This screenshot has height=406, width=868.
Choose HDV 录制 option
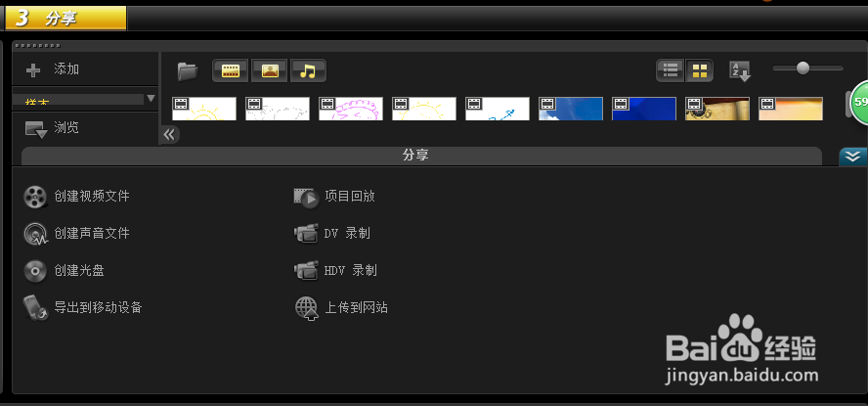pos(350,270)
